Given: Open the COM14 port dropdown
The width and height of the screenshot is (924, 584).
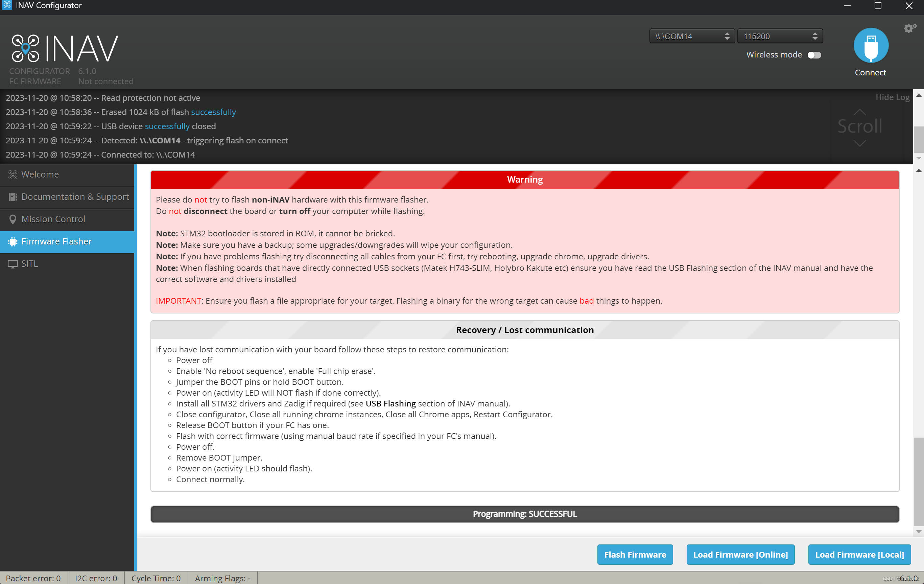Looking at the screenshot, I should pyautogui.click(x=691, y=37).
